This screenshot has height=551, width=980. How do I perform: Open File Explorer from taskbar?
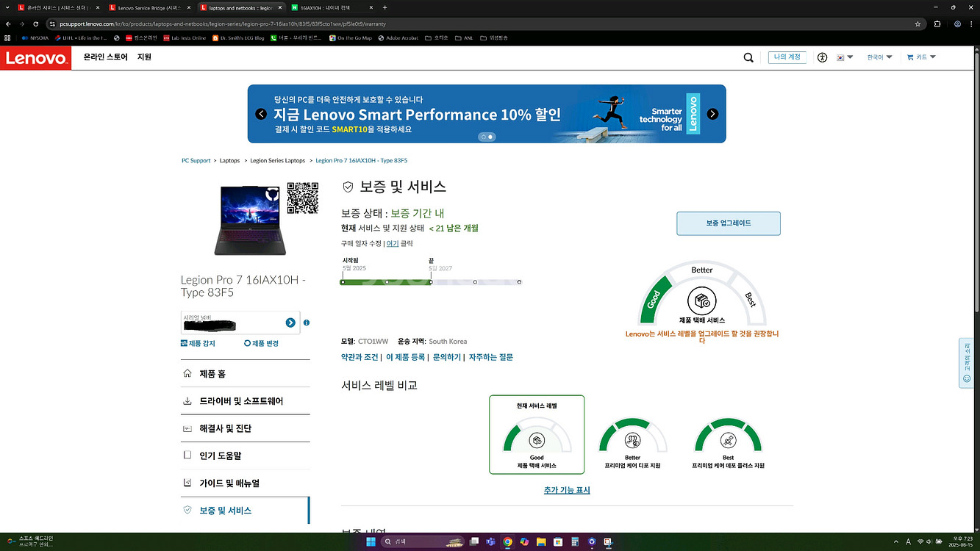(541, 542)
